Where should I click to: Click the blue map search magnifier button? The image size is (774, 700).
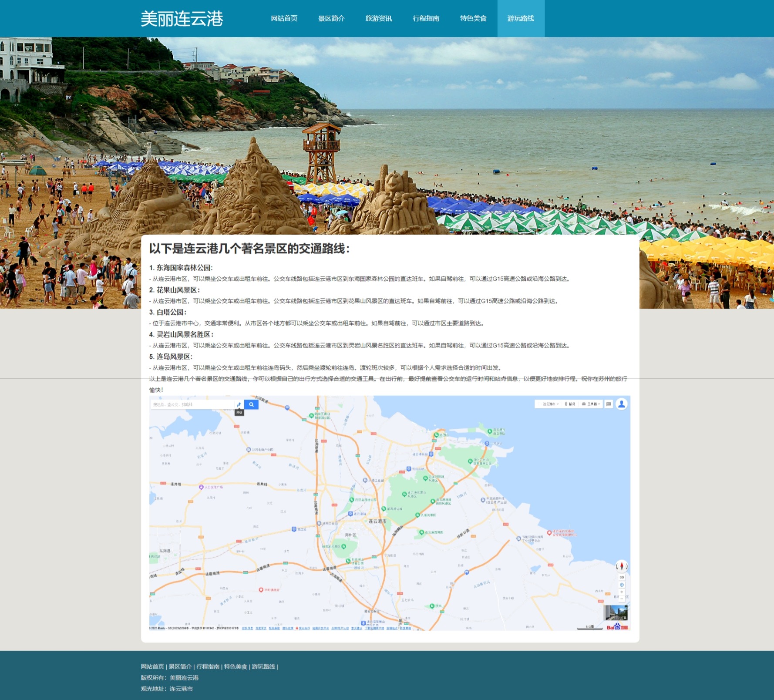251,404
